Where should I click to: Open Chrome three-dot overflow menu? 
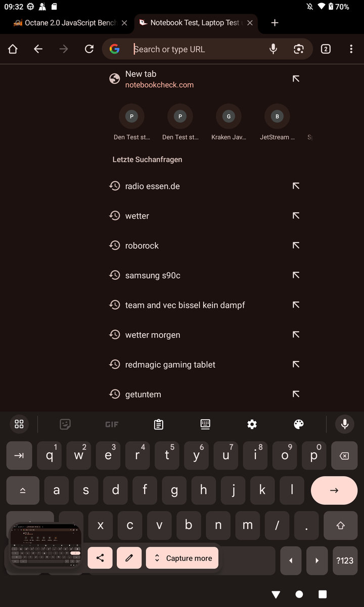click(351, 49)
